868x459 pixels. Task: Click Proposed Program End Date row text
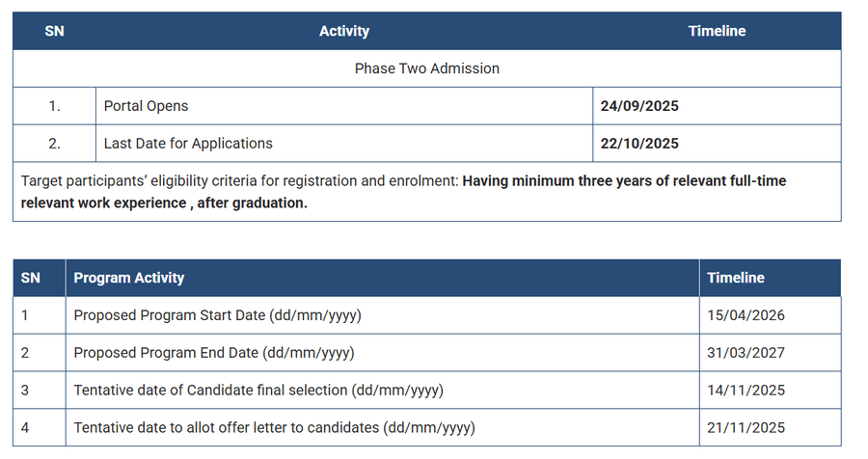pos(214,353)
